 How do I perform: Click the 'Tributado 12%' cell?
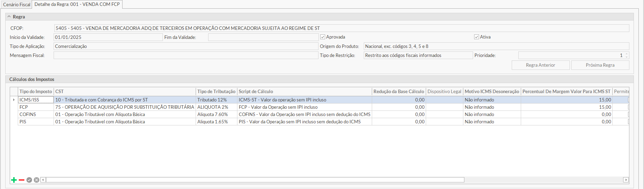[x=217, y=100]
